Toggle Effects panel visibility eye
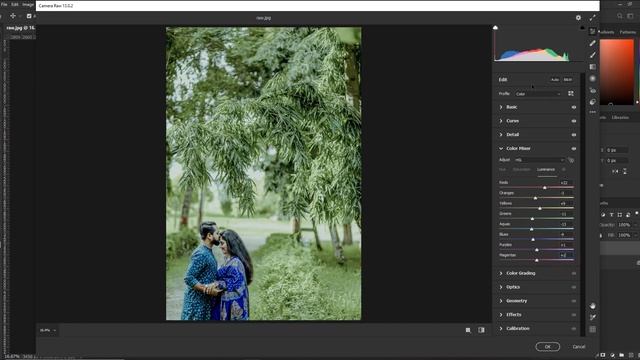 [574, 315]
